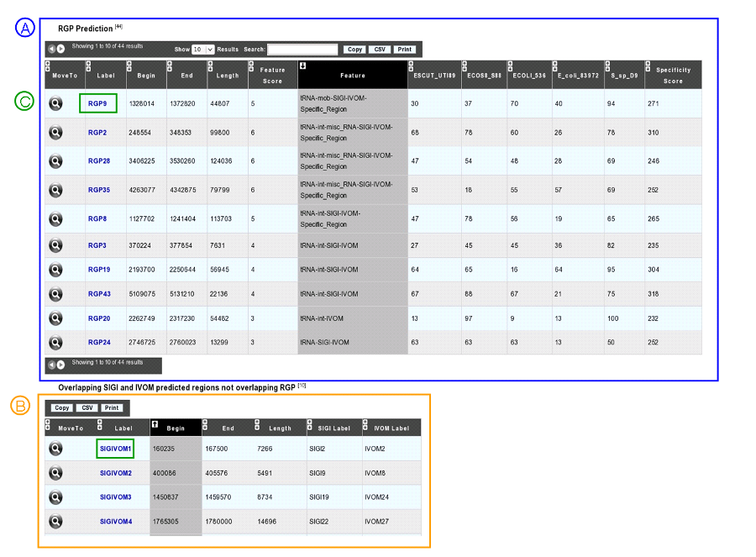Screen dimensions: 756x557
Task: Click Print button in lower table toolbar
Action: [x=112, y=408]
